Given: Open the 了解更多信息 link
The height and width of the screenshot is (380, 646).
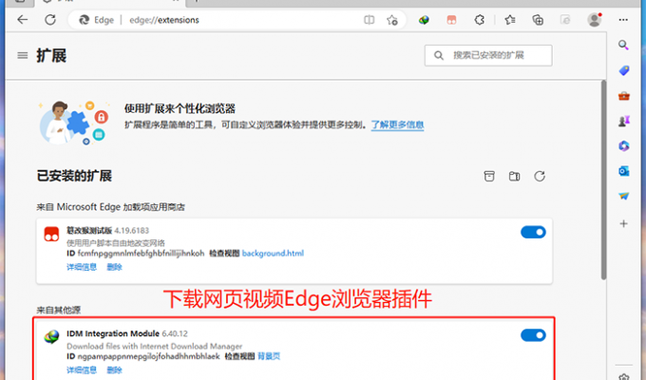Looking at the screenshot, I should pos(398,124).
